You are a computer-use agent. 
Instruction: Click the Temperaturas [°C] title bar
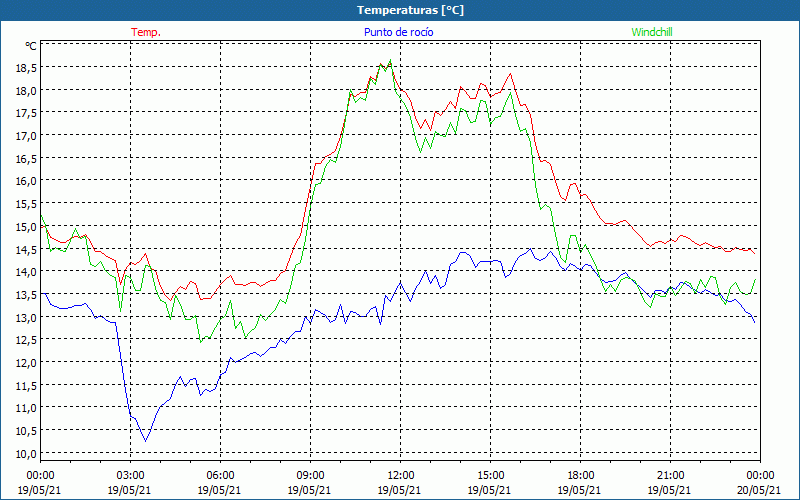point(400,10)
